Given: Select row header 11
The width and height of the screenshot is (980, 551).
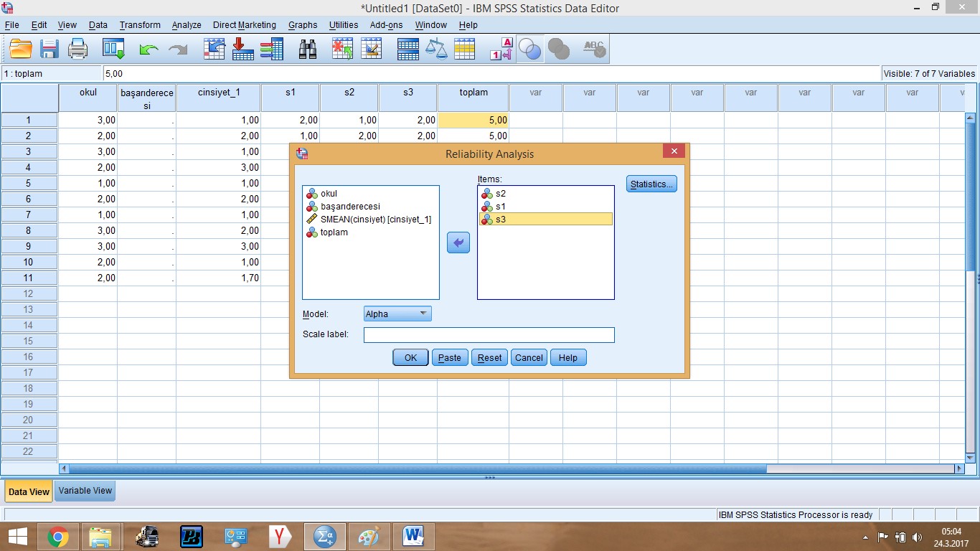Looking at the screenshot, I should pyautogui.click(x=29, y=278).
